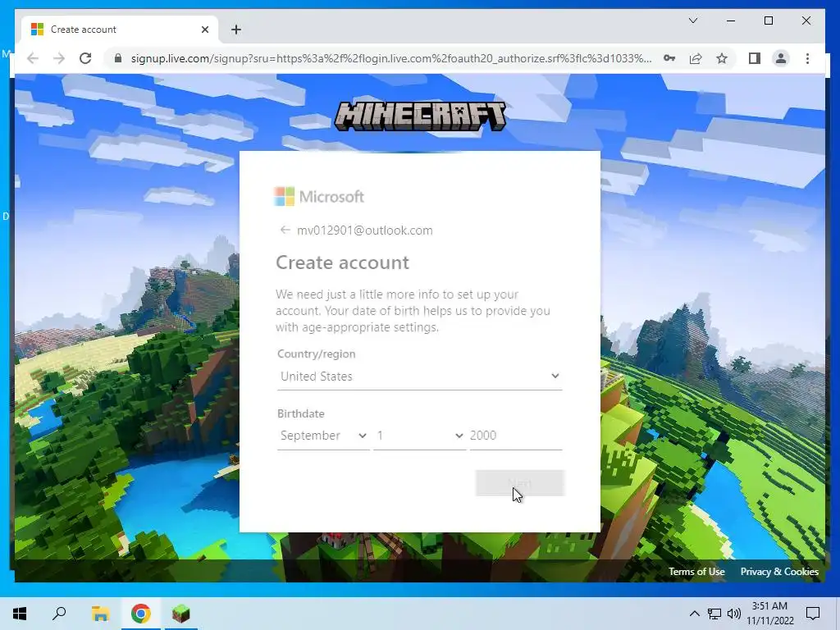The width and height of the screenshot is (840, 630).
Task: Click the address bar URL
Action: point(391,58)
